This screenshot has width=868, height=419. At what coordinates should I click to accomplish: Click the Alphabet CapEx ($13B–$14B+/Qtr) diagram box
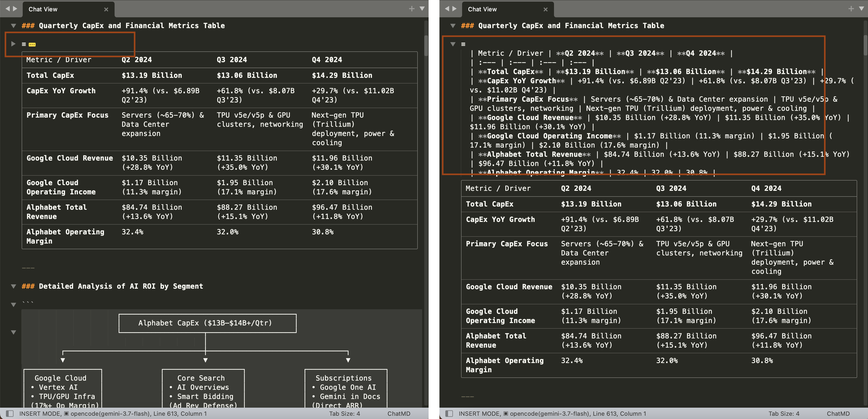(x=208, y=323)
